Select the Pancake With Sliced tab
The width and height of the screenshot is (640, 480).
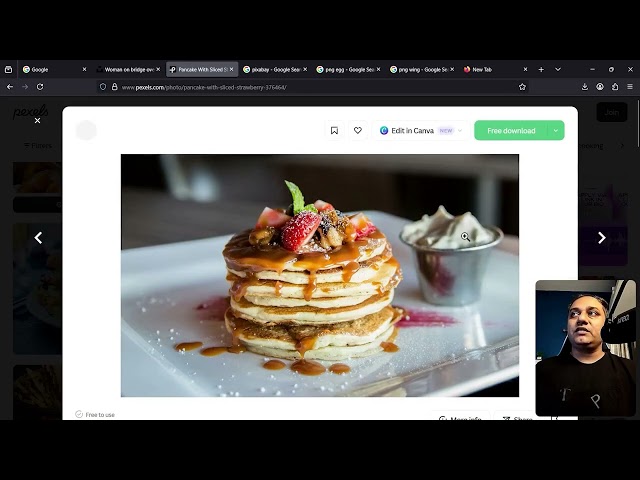click(x=202, y=70)
